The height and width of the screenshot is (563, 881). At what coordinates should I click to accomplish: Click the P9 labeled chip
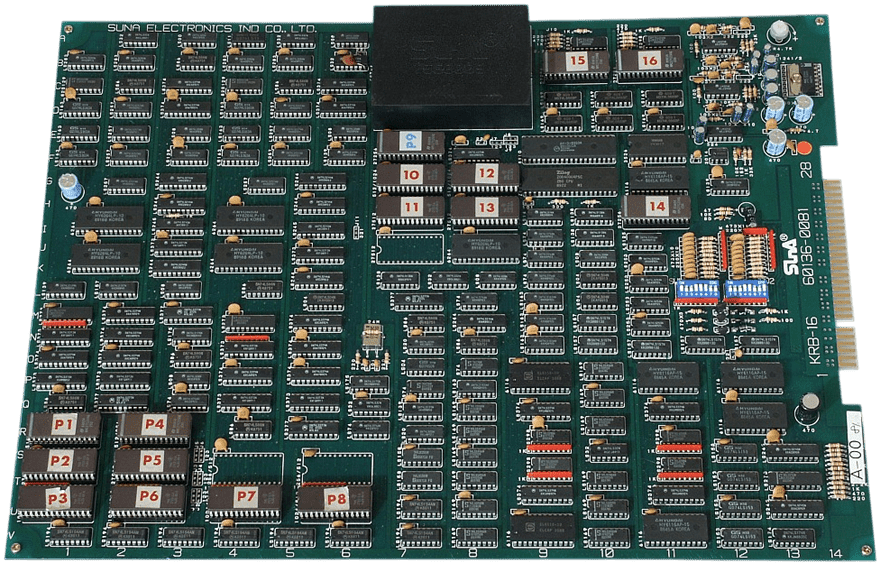(x=410, y=143)
